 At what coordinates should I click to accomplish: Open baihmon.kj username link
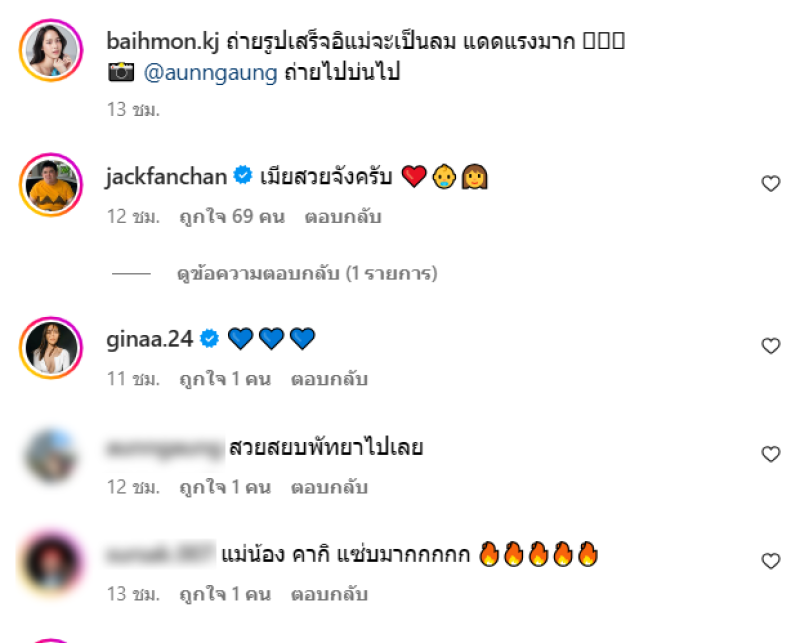pyautogui.click(x=163, y=41)
